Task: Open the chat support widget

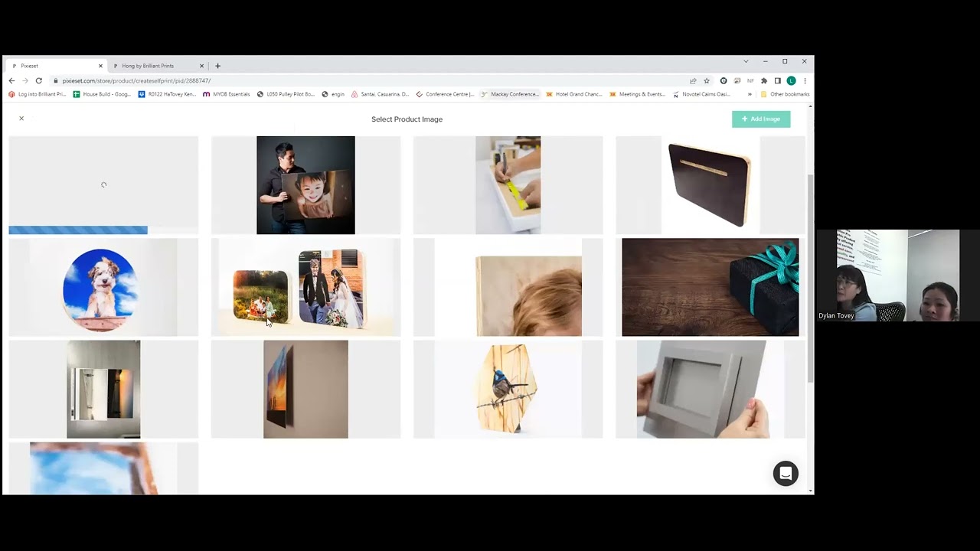Action: pyautogui.click(x=786, y=473)
